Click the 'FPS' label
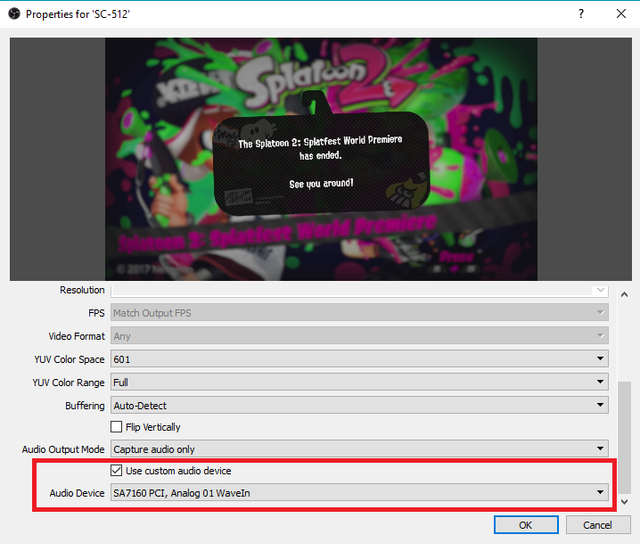Screen dimensions: 640x544 pos(96,313)
